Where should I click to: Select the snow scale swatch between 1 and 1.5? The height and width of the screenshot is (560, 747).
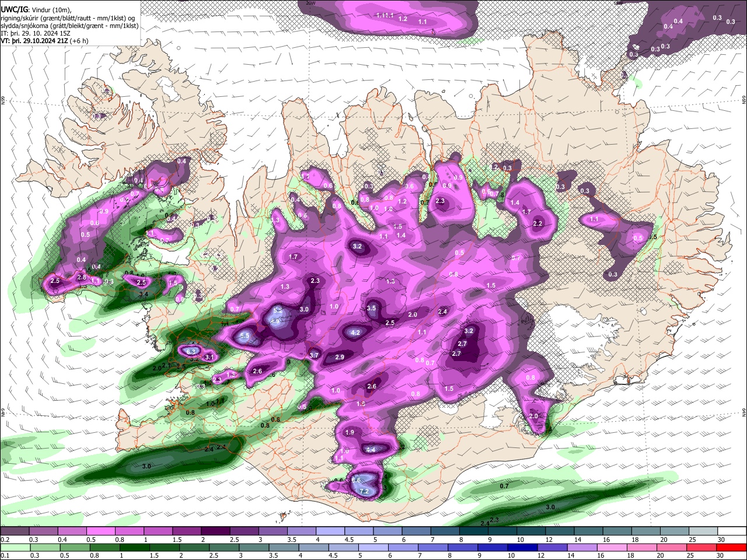158,531
